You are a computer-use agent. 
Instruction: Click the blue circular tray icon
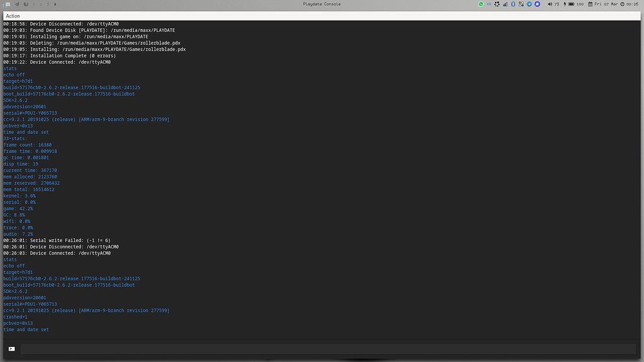tap(537, 4)
